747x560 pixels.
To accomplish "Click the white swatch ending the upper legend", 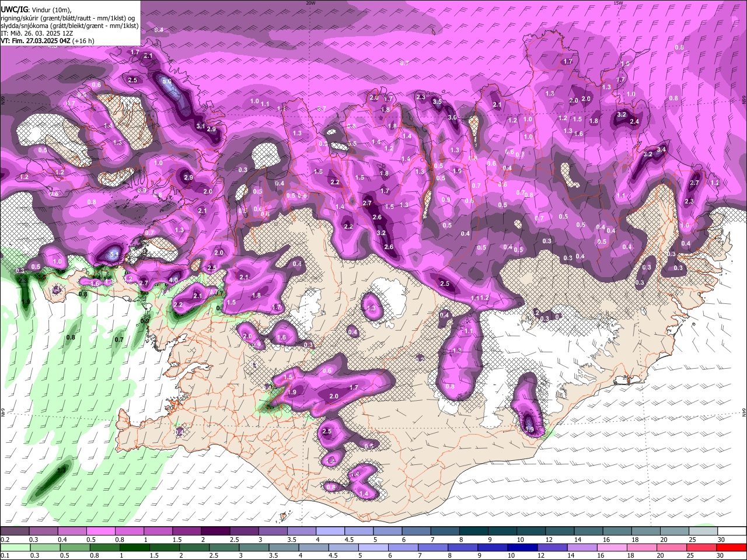I will [732, 531].
